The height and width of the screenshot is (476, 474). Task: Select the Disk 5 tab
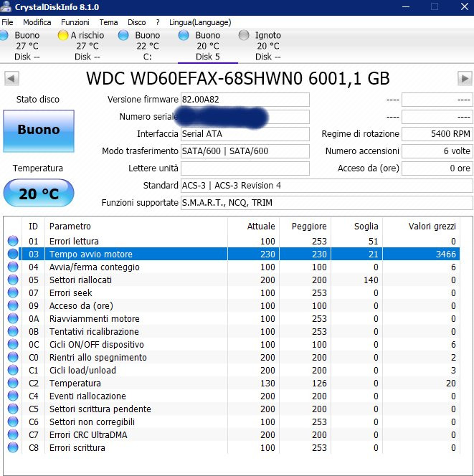coord(208,46)
